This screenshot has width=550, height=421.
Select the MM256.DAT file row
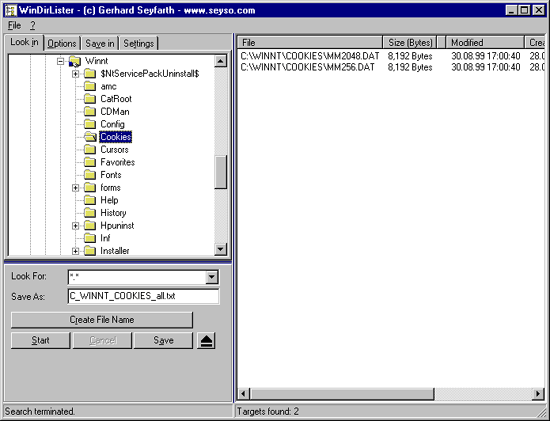click(391, 67)
